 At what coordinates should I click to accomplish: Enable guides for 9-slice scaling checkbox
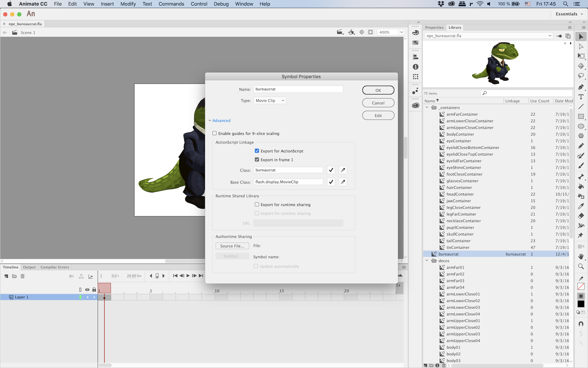pyautogui.click(x=215, y=134)
